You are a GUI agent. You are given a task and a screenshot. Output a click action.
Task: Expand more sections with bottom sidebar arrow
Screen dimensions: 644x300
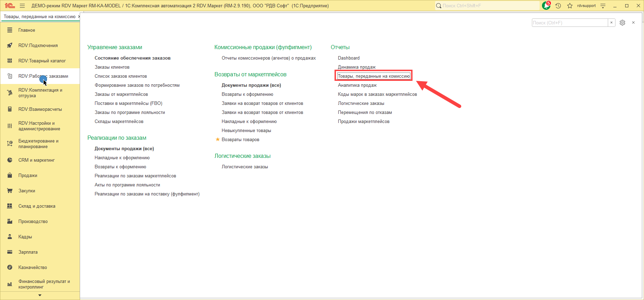pyautogui.click(x=40, y=295)
